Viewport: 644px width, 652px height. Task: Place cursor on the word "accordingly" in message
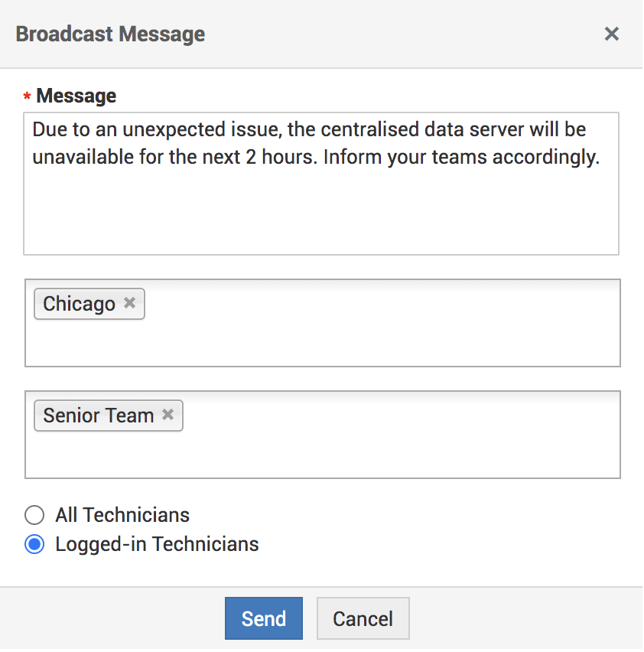click(545, 158)
